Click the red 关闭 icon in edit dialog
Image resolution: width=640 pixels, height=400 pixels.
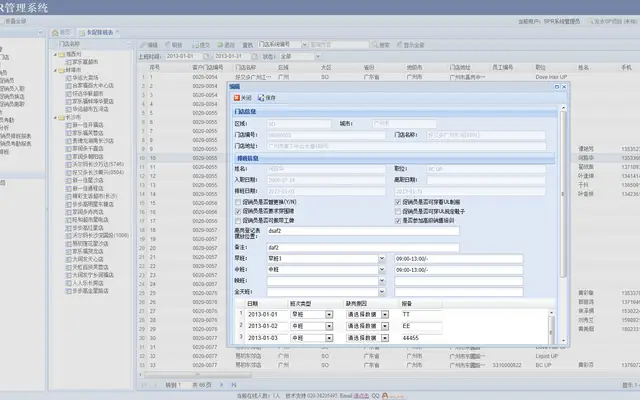pyautogui.click(x=237, y=98)
